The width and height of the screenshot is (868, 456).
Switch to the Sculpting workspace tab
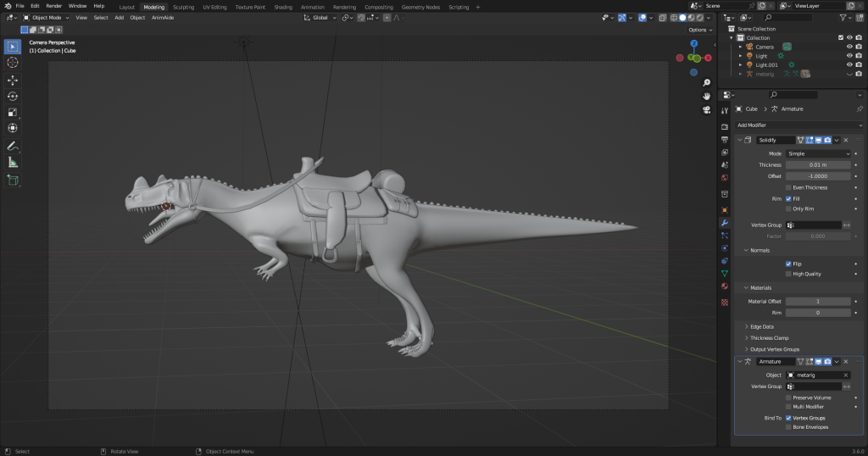pyautogui.click(x=183, y=6)
